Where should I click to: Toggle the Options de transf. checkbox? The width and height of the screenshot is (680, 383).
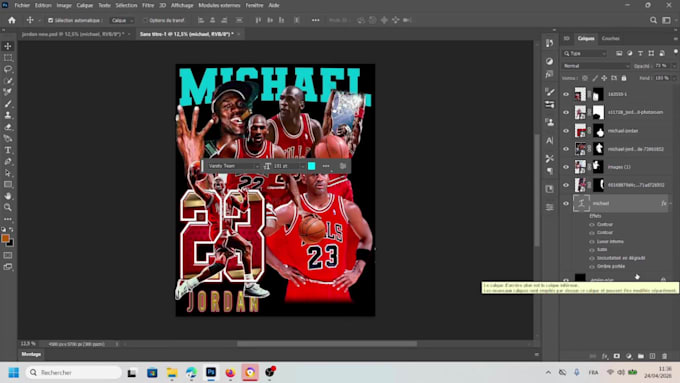146,20
